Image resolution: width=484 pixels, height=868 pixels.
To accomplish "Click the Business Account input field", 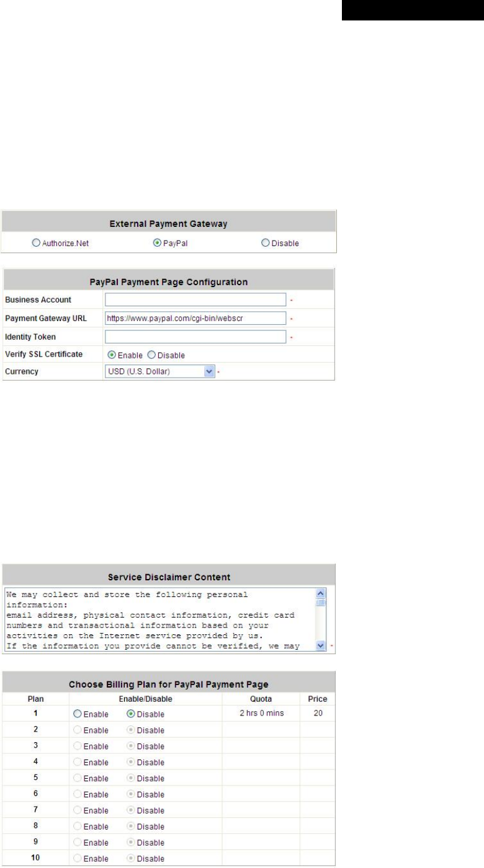I will 195,299.
